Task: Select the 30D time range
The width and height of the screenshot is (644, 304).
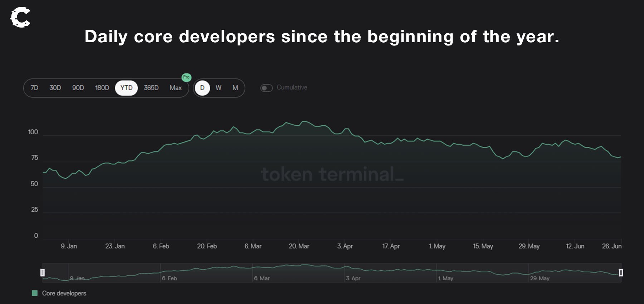Action: coord(55,88)
